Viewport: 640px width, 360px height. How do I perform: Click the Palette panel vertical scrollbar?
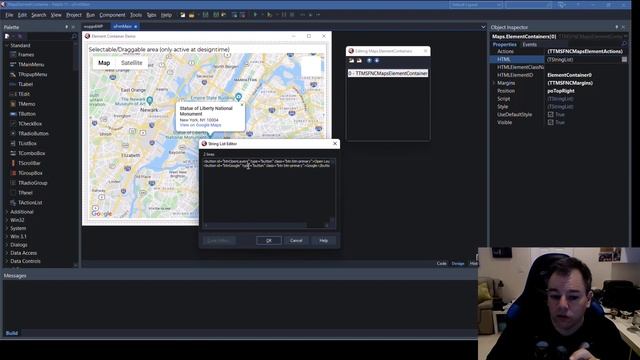coord(76,154)
